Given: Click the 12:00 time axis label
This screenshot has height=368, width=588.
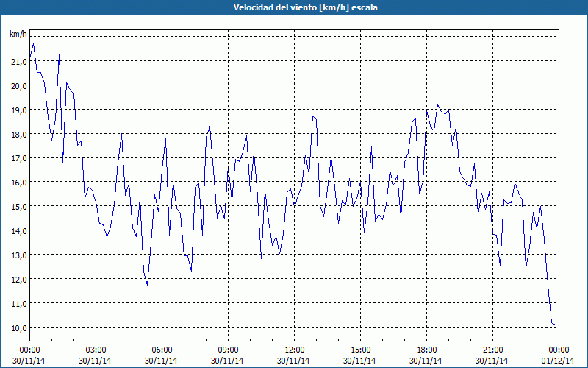Looking at the screenshot, I should coord(295,350).
